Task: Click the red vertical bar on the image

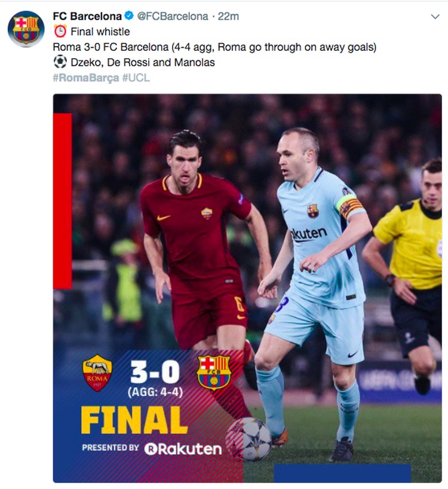Action: 62,201
